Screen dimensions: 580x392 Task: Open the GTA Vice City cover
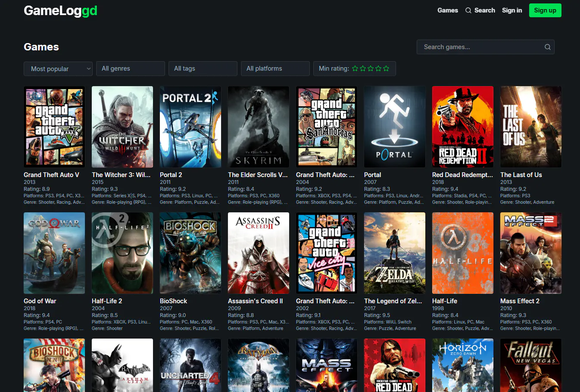[x=327, y=253]
